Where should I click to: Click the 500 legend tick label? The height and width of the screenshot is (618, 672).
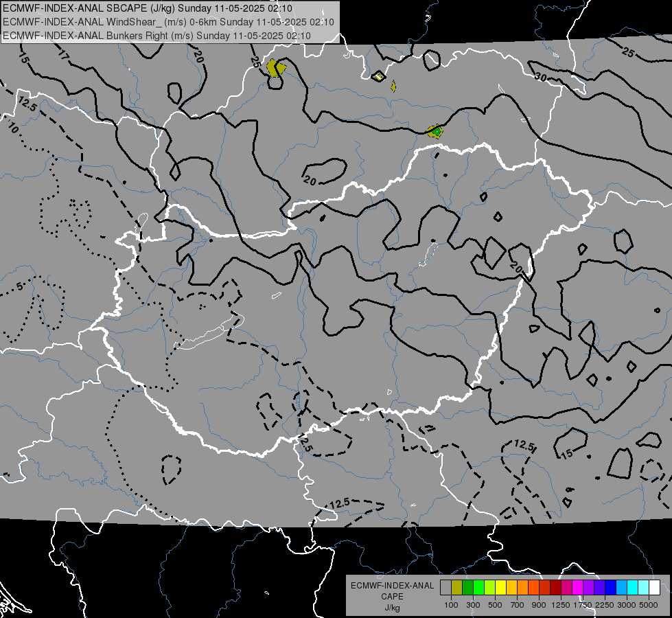tap(495, 605)
